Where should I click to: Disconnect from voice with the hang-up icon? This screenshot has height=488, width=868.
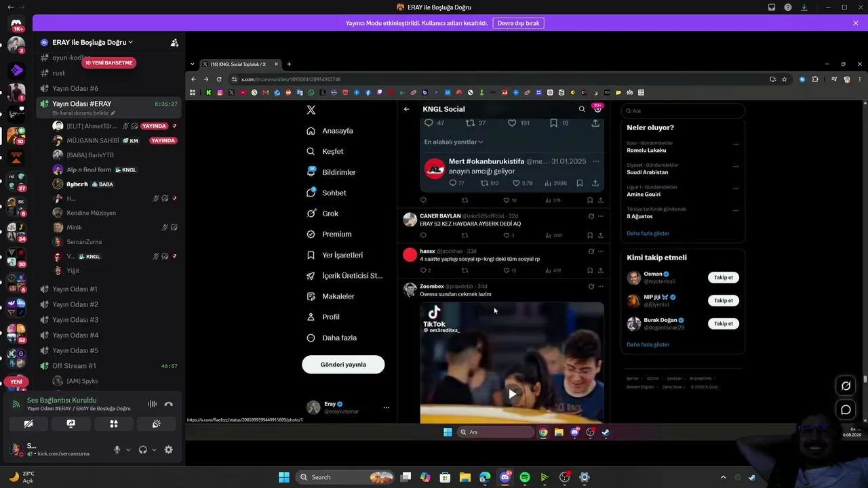pos(168,404)
